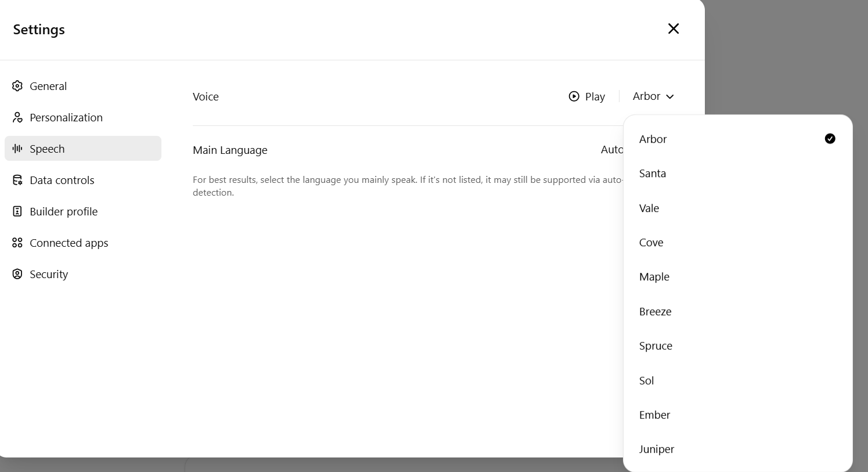The height and width of the screenshot is (472, 868).
Task: Close the Settings dialog with X
Action: 673,28
